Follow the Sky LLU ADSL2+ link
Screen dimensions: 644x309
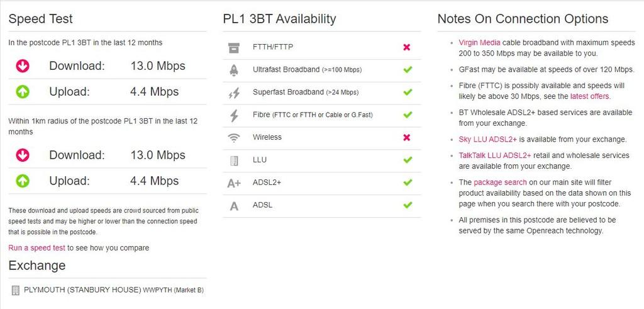[x=487, y=139]
